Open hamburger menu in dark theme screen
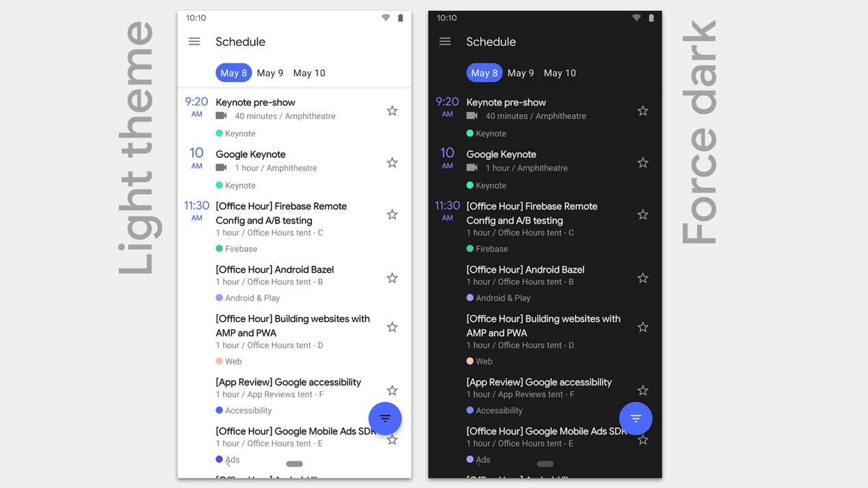This screenshot has width=868, height=488. 445,42
